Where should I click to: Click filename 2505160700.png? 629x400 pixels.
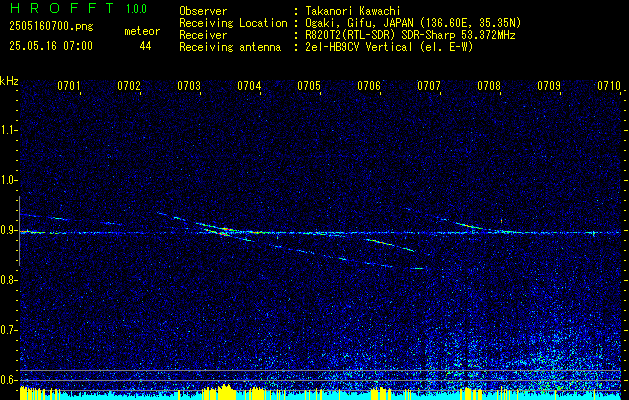[51, 27]
